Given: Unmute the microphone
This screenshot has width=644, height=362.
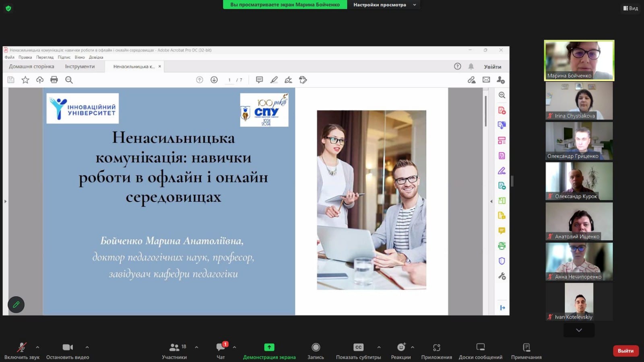Looking at the screenshot, I should pos(22,347).
